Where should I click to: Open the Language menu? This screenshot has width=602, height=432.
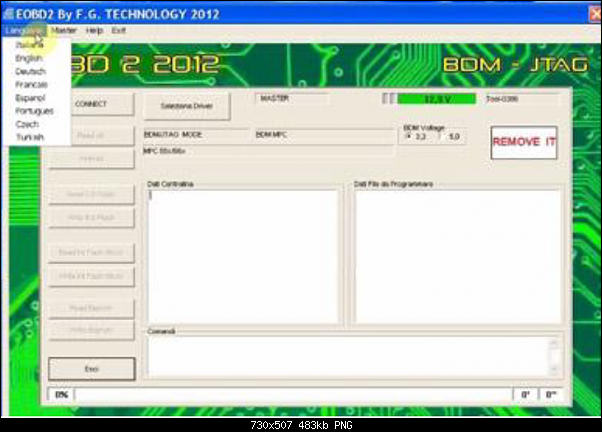point(25,30)
